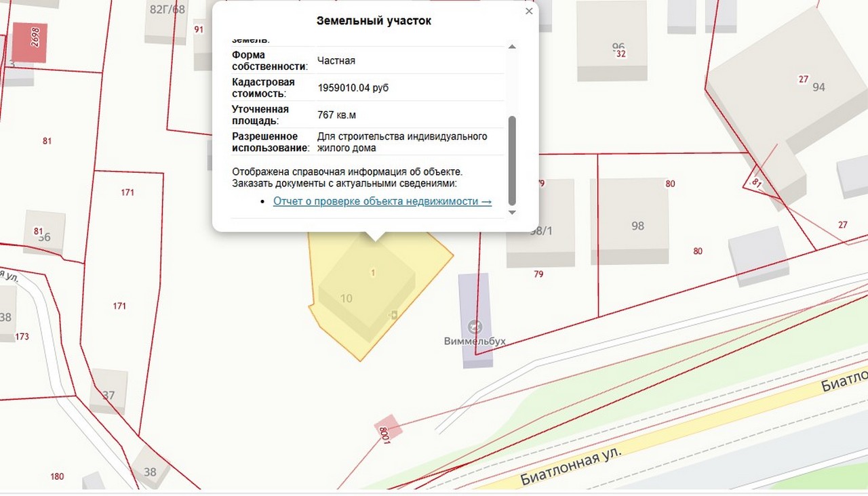The width and height of the screenshot is (868, 496).
Task: Click the Частная ownership value in the popup
Action: 337,60
